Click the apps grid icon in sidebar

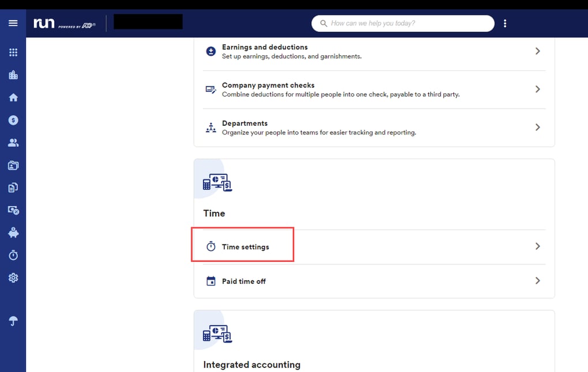13,52
